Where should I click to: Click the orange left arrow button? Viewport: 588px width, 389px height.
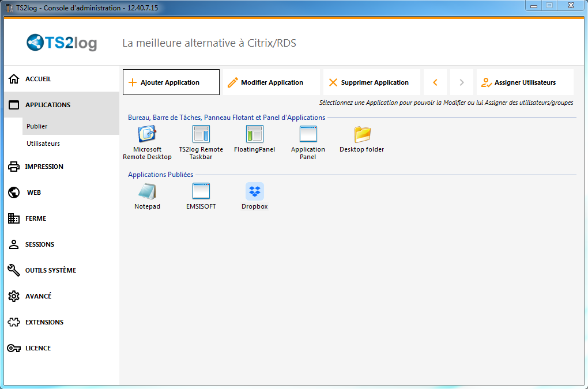[x=435, y=82]
